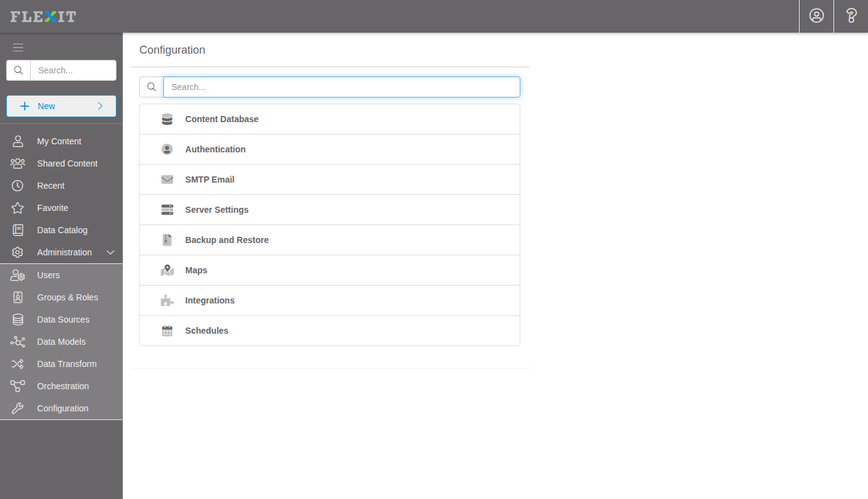Click the Configuration panel search magnifier
This screenshot has width=868, height=499.
pos(152,87)
